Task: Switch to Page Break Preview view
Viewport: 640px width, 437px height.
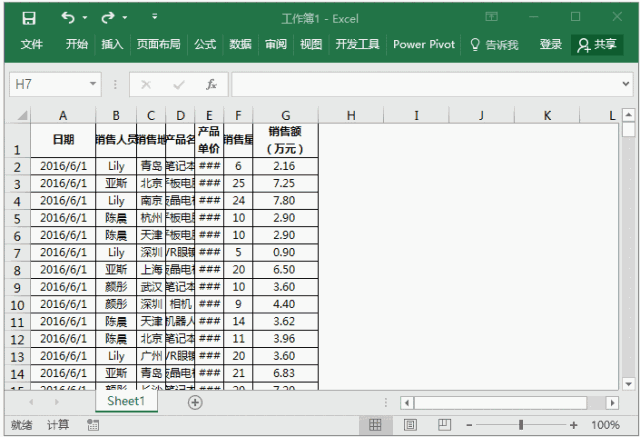Action: [x=444, y=425]
